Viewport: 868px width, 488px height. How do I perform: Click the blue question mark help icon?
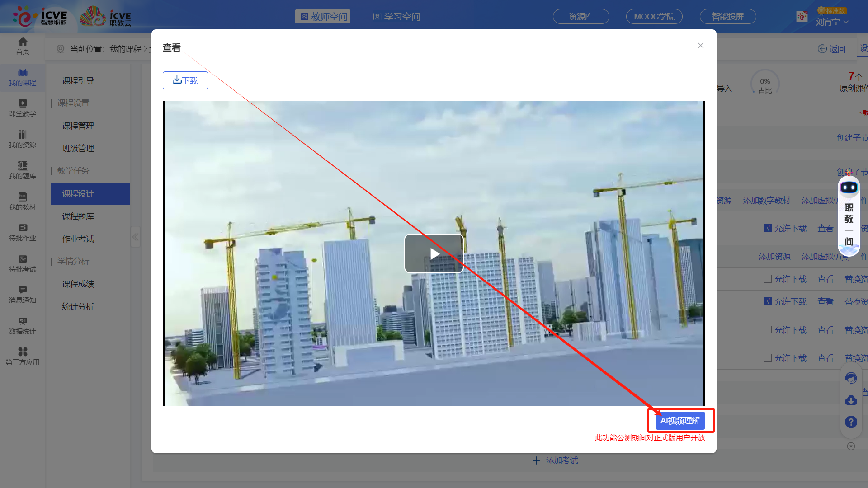[x=851, y=422]
